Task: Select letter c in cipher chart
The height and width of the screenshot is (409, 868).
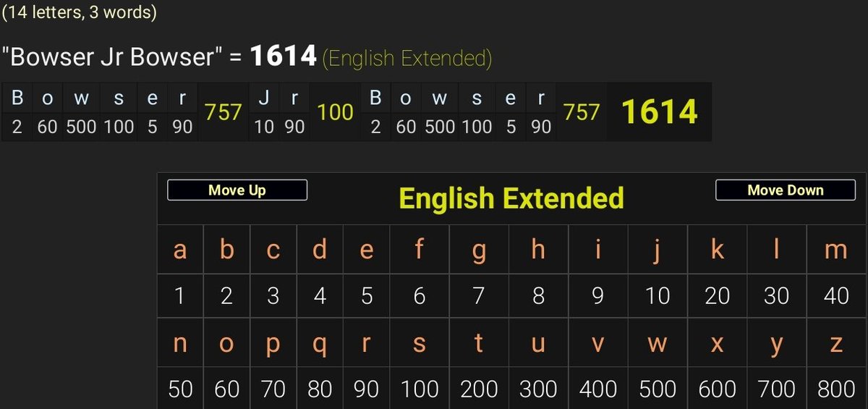Action: tap(273, 250)
